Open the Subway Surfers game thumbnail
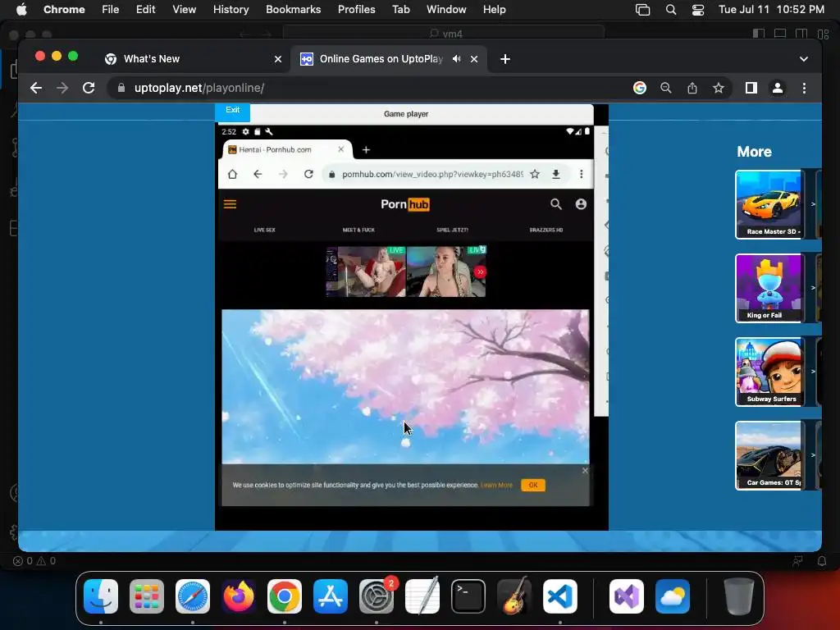840x630 pixels. 768,372
